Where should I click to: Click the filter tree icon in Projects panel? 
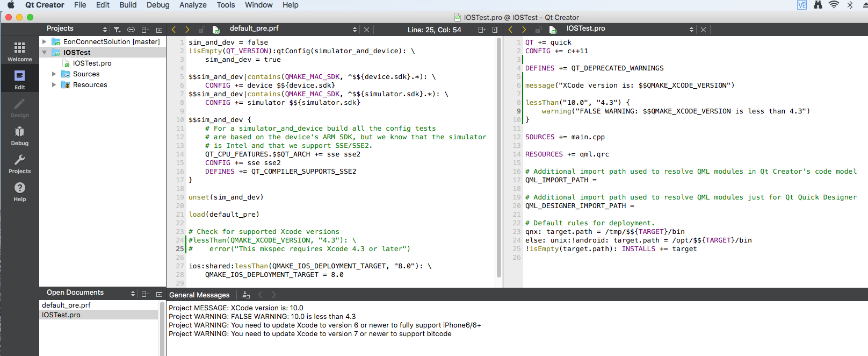(x=117, y=30)
